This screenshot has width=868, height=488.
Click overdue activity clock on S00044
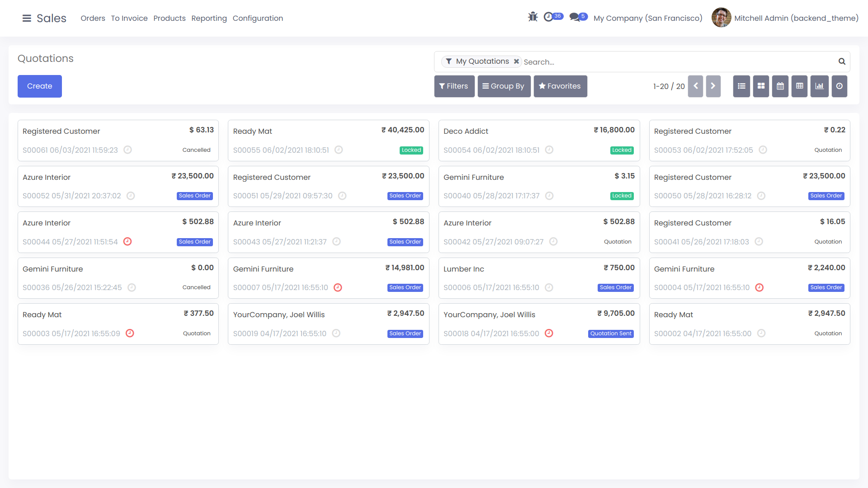[127, 242]
